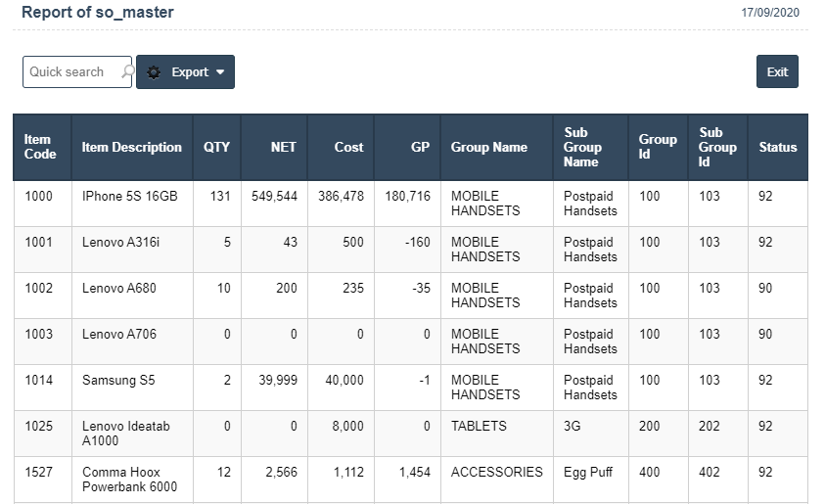Screen dimensions: 825x504
Task: Sort table by NET column
Action: [284, 147]
